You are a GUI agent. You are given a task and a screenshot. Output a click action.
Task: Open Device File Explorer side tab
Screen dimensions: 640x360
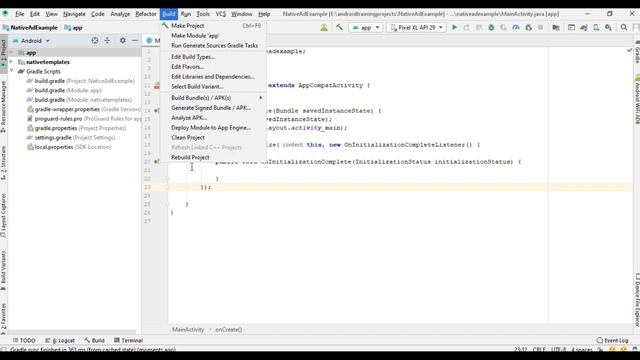[637, 300]
